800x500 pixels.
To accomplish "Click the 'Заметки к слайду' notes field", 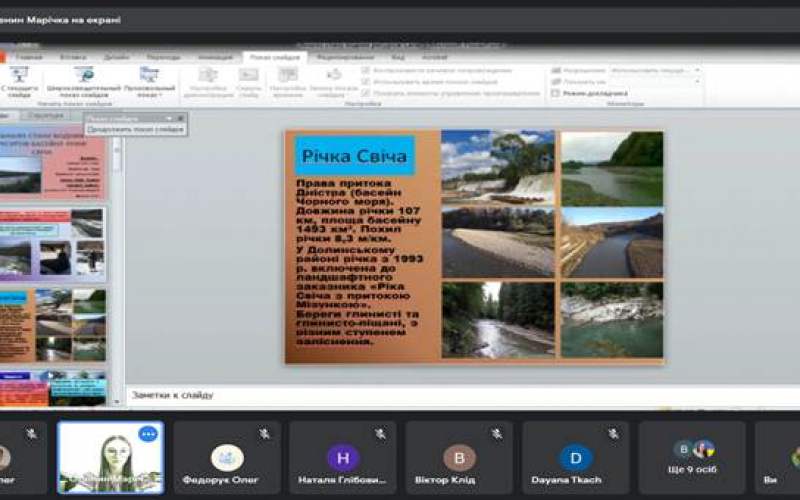I will 462,395.
